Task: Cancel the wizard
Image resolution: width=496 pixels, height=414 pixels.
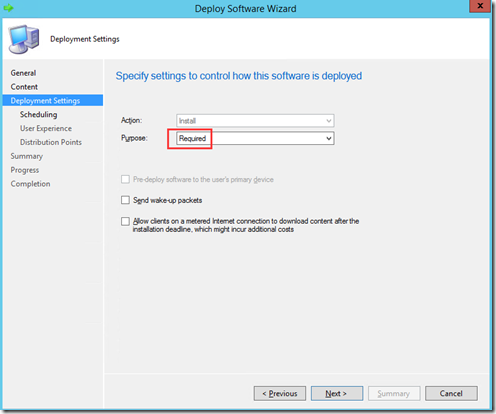Action: pyautogui.click(x=451, y=394)
